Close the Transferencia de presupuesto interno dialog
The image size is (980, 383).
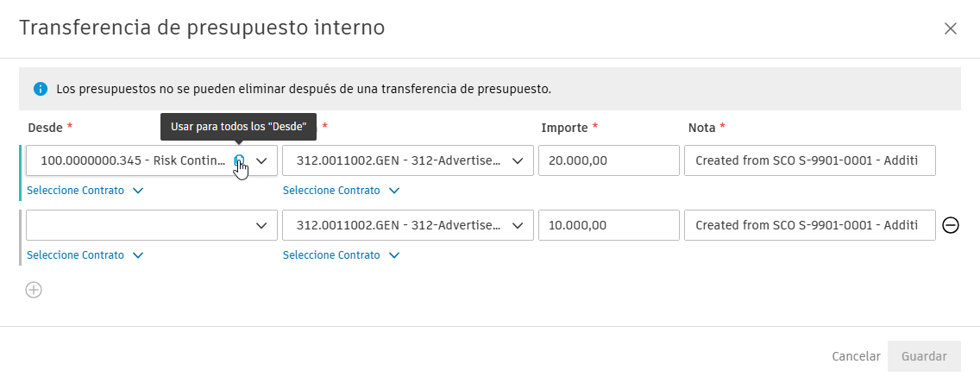pyautogui.click(x=951, y=28)
